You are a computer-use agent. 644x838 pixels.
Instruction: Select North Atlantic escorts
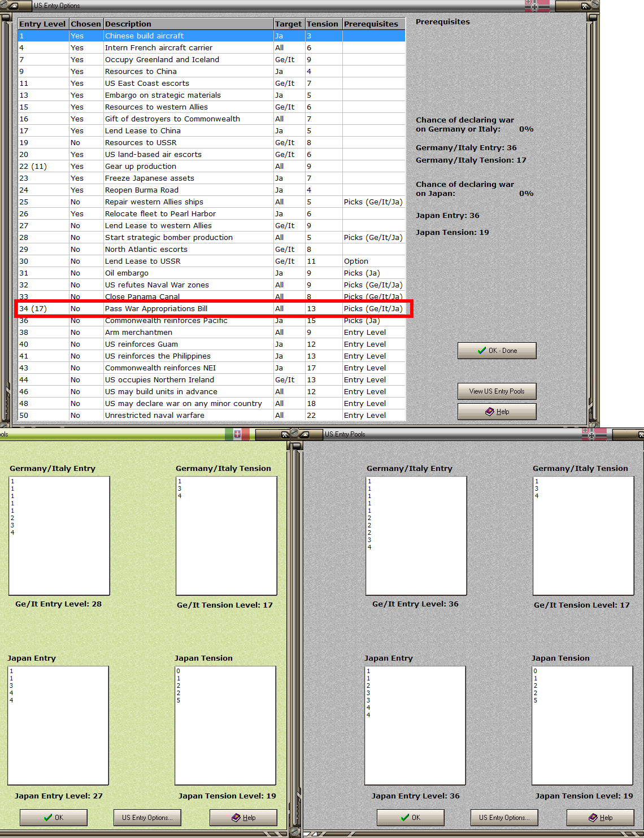click(211, 249)
